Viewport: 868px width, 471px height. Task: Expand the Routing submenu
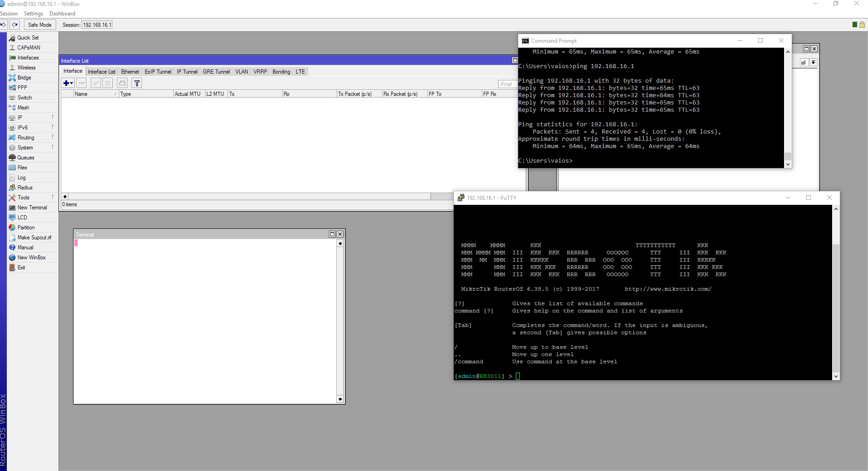33,138
